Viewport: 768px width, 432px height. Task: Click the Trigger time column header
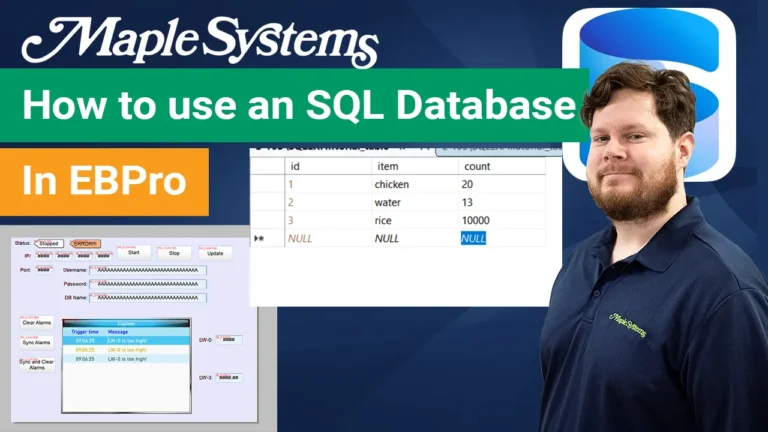tap(85, 332)
